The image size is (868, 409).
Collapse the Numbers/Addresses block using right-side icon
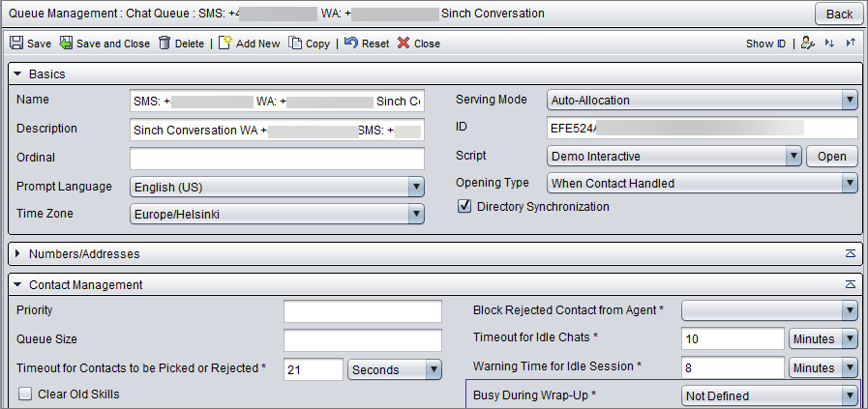tap(851, 253)
